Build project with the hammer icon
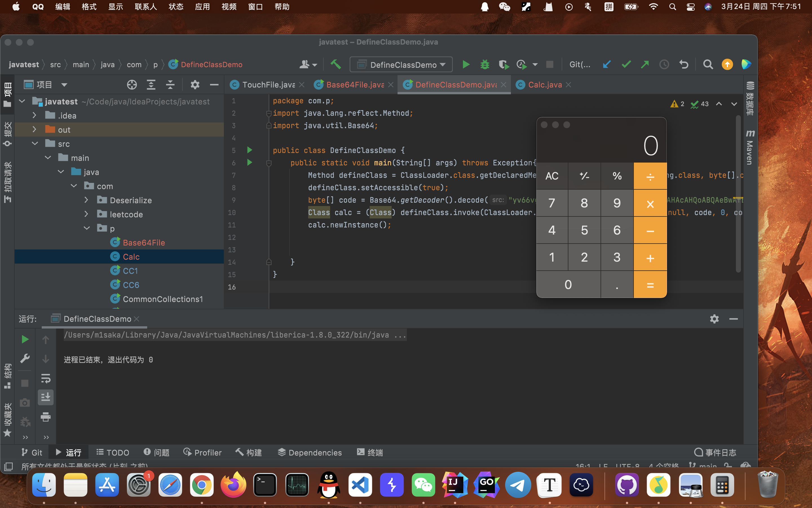Screen dimensions: 812x508 tap(336, 64)
